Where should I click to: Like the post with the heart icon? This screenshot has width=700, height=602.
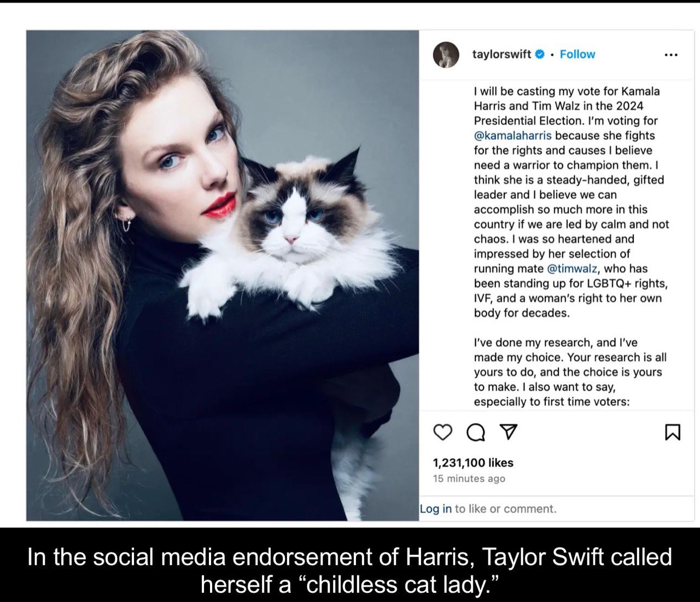(x=442, y=432)
